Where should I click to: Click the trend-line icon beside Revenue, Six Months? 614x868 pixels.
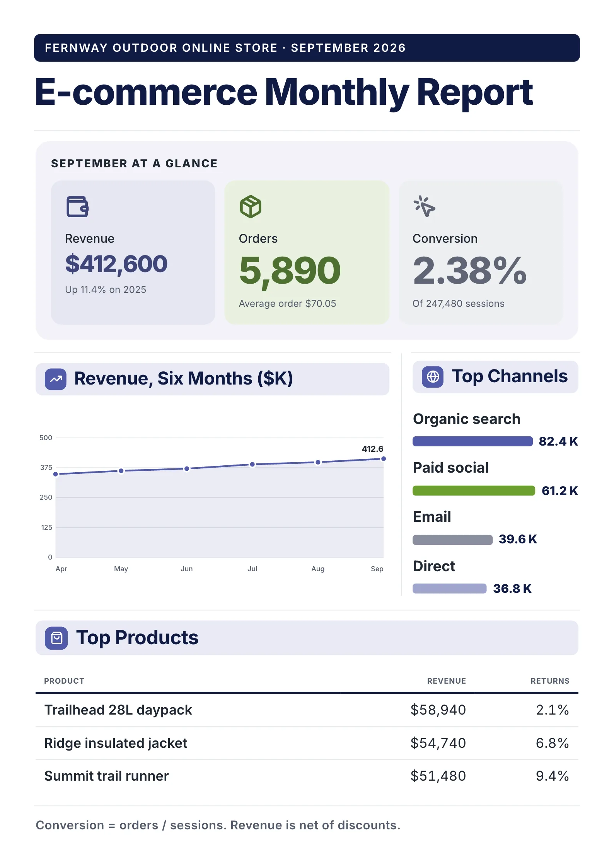56,379
